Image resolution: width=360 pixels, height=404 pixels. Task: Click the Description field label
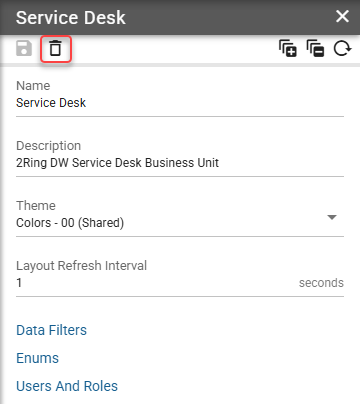pyautogui.click(x=48, y=146)
